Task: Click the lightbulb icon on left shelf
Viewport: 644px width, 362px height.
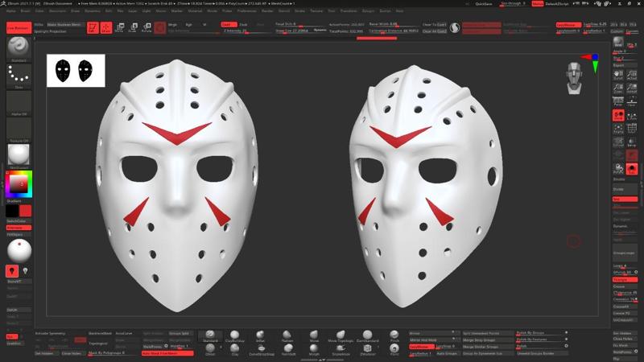Action: coord(26,271)
